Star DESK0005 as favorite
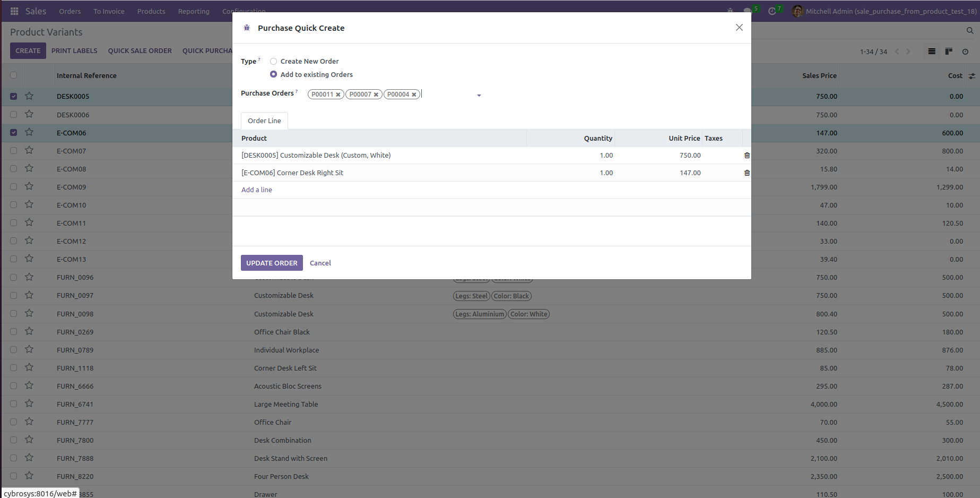This screenshot has width=980, height=498. [x=29, y=96]
